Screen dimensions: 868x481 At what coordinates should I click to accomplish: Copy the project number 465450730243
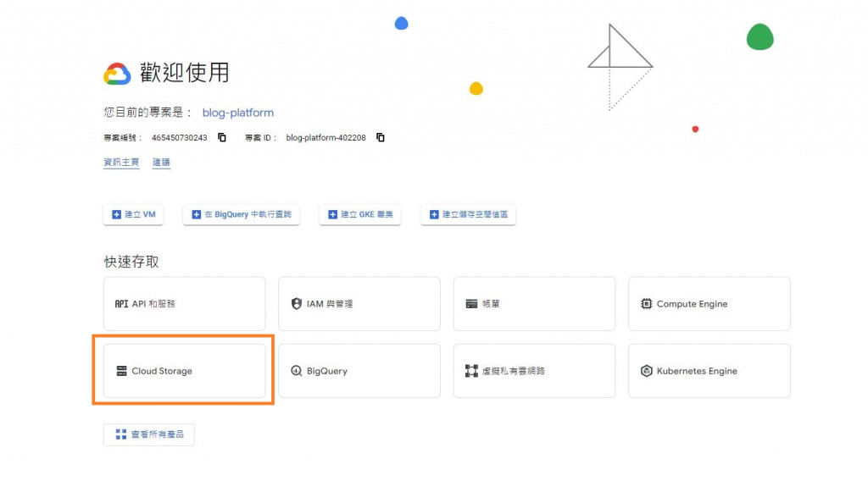pyautogui.click(x=222, y=137)
